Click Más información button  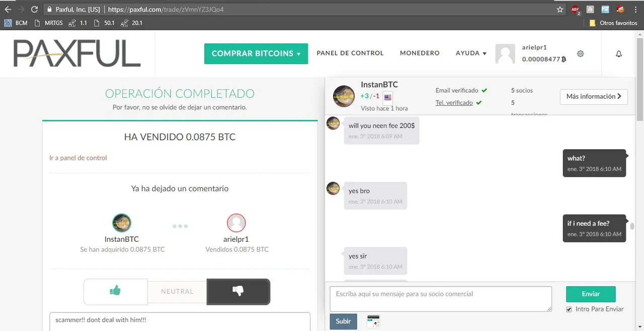click(594, 96)
